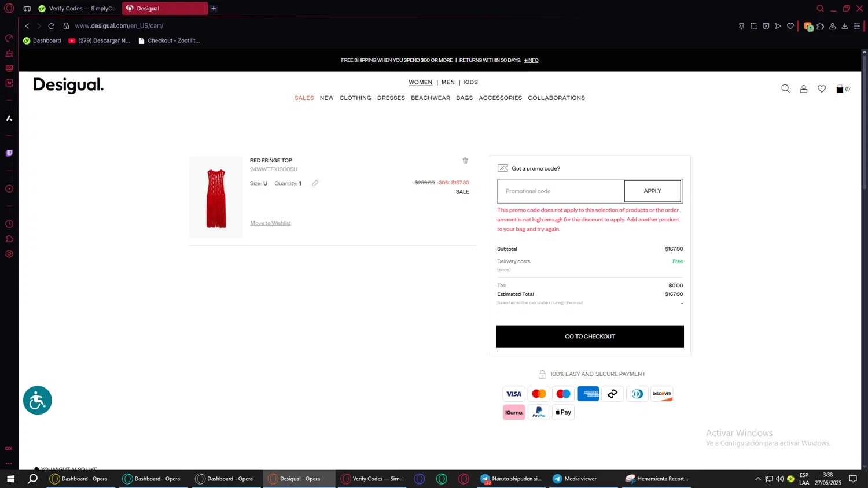Open the Downloads toolbar icon

point(844,26)
